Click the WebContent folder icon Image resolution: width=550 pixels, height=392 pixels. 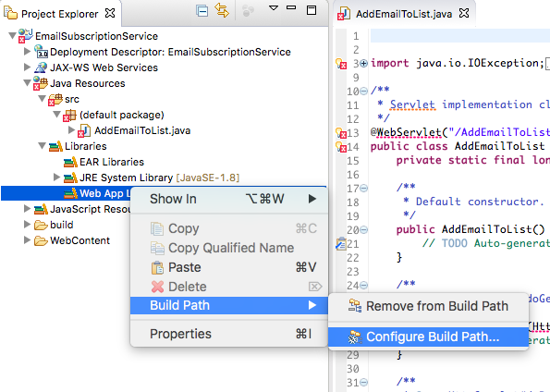click(x=41, y=240)
